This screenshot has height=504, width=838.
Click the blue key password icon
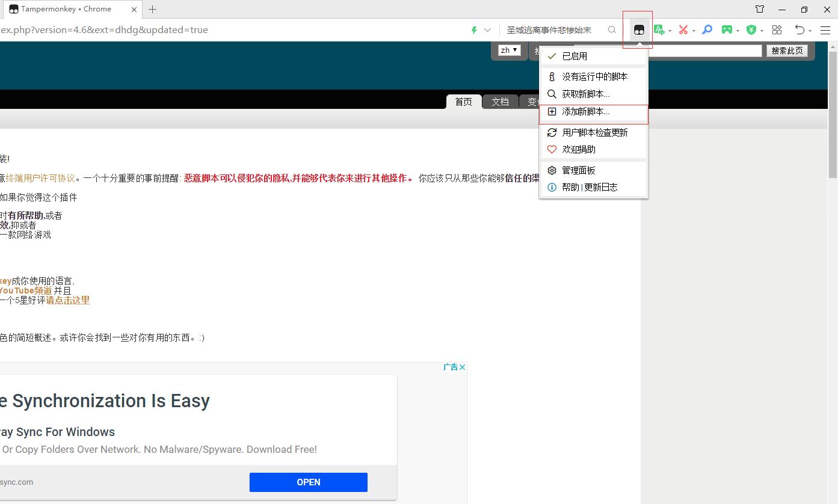707,30
